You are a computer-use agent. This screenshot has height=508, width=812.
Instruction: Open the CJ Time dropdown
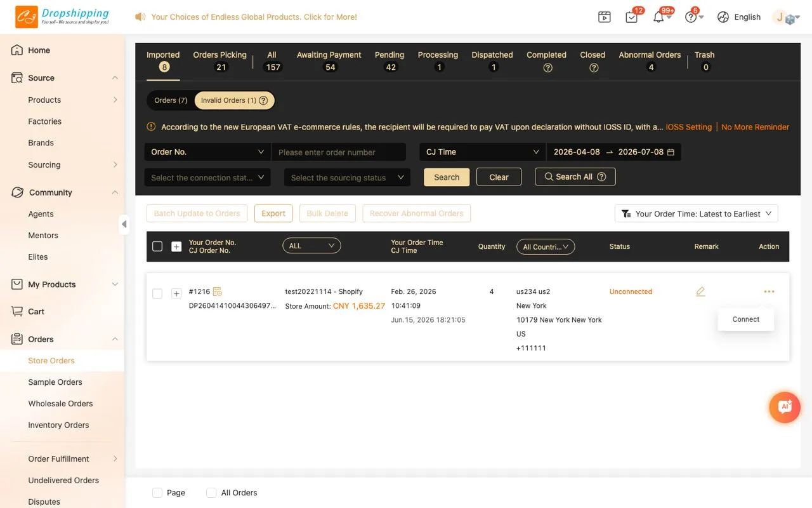482,152
